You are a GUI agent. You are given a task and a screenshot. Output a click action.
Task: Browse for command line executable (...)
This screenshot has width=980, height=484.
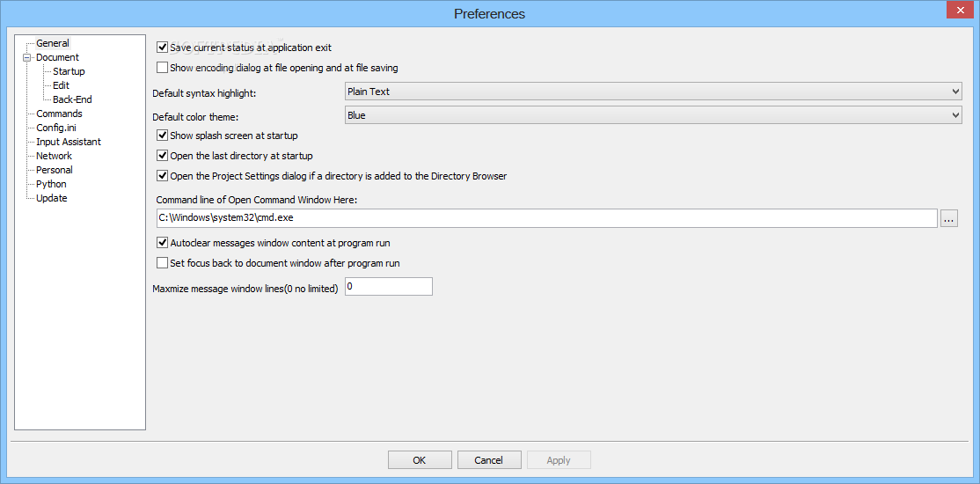pos(948,218)
